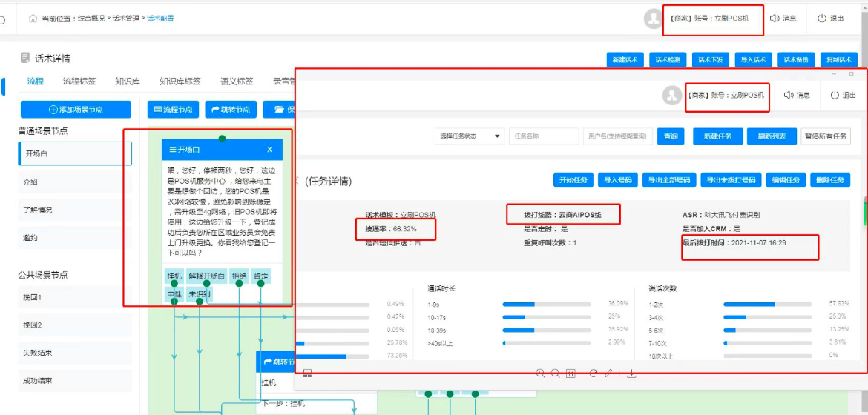
Task: Click the menu lines icon in 开场白 header
Action: [x=173, y=150]
